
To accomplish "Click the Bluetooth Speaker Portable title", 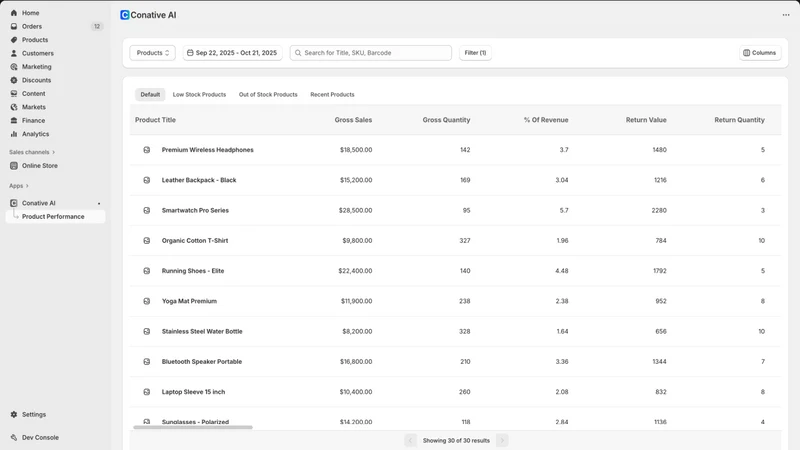I will coord(202,362).
